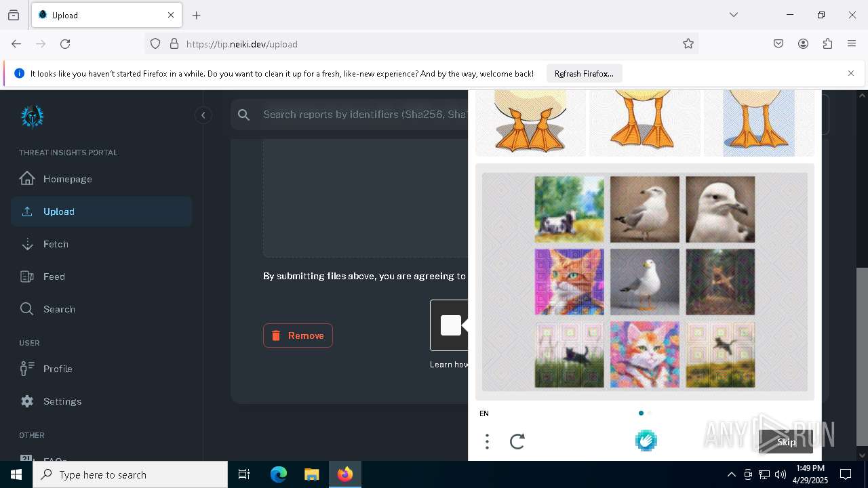This screenshot has width=868, height=488.
Task: Open a new browser tab
Action: click(197, 15)
